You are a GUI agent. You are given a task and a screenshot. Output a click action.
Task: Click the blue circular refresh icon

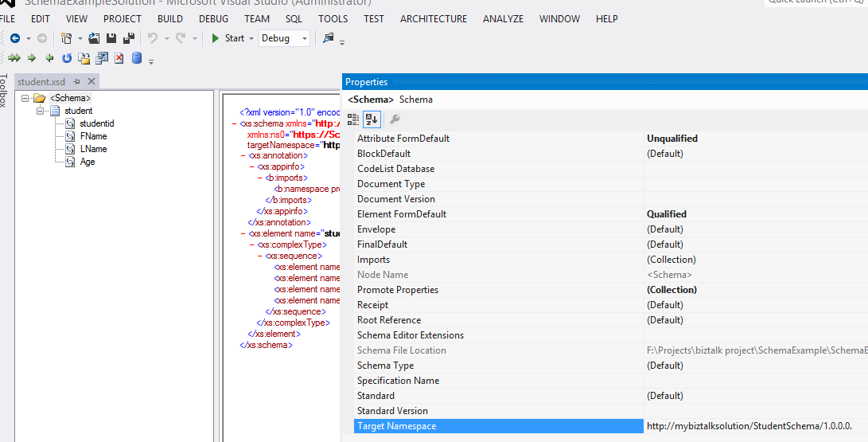coord(66,57)
